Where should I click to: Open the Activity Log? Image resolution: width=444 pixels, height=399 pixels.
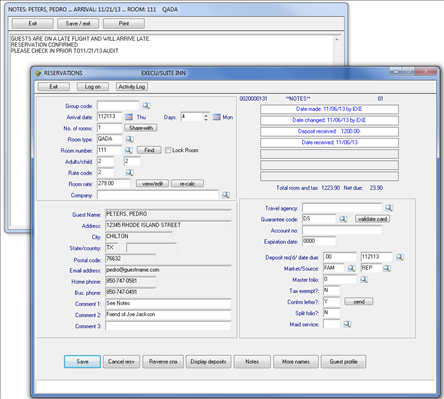coord(132,87)
